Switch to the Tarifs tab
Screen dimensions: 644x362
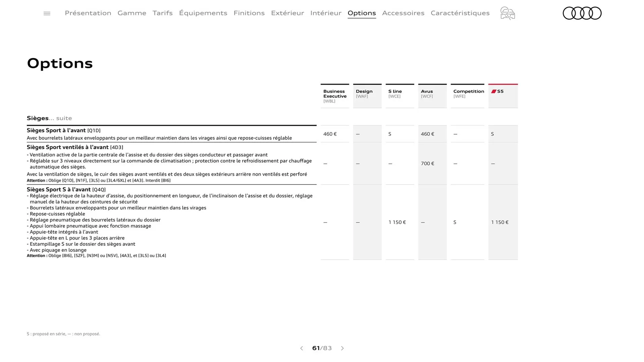(x=163, y=13)
